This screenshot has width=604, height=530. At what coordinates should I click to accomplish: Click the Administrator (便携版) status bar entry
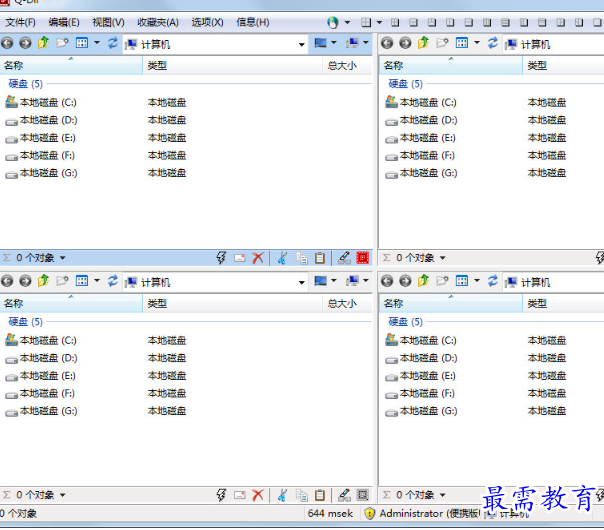tap(423, 514)
